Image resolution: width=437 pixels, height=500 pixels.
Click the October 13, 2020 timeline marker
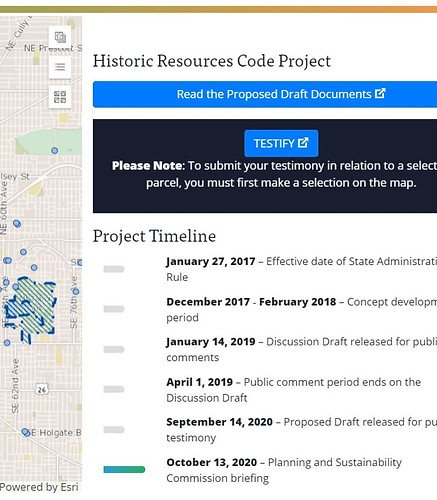(x=124, y=469)
